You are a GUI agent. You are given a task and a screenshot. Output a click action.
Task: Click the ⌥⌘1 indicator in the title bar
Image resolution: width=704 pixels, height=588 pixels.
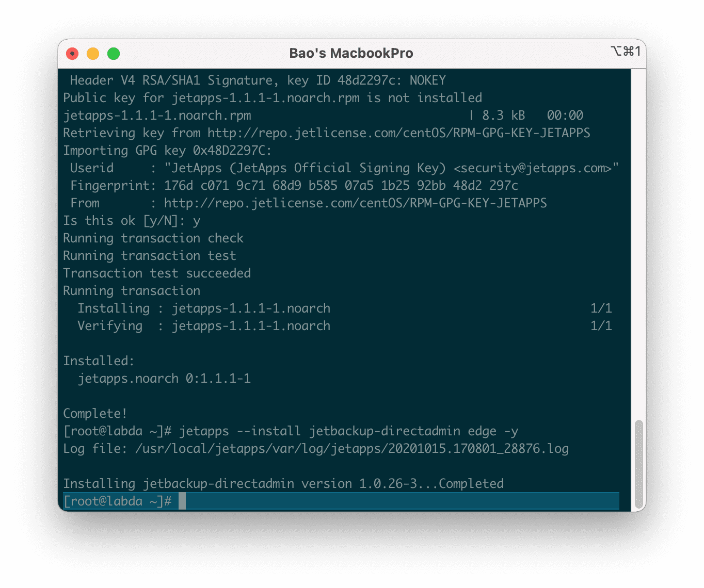point(626,51)
